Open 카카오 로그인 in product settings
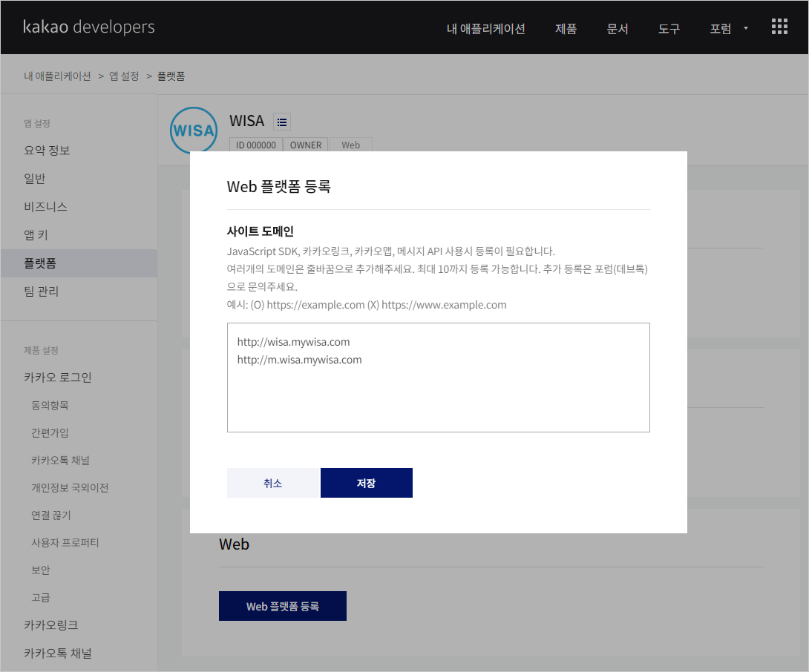809x672 pixels. click(x=58, y=377)
